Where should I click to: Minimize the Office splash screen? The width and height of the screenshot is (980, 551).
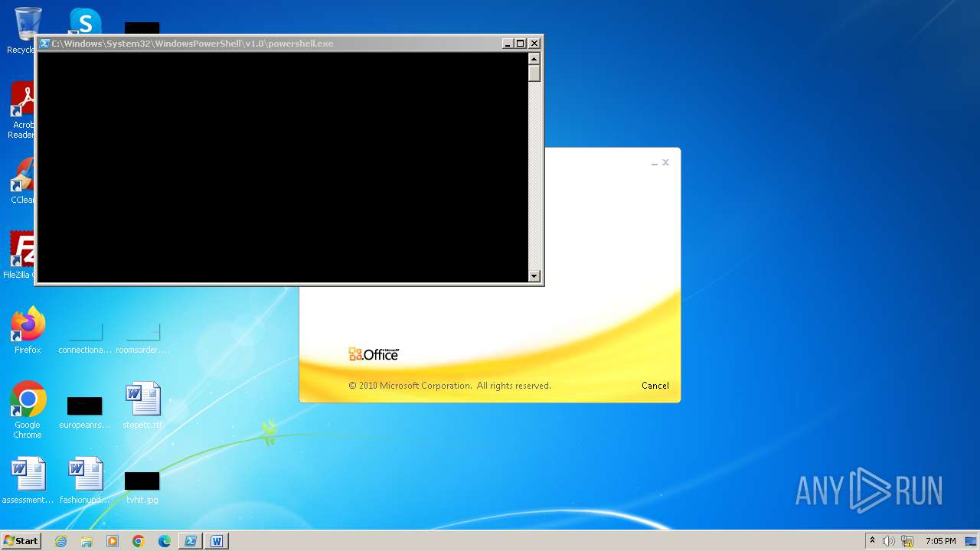pyautogui.click(x=655, y=163)
